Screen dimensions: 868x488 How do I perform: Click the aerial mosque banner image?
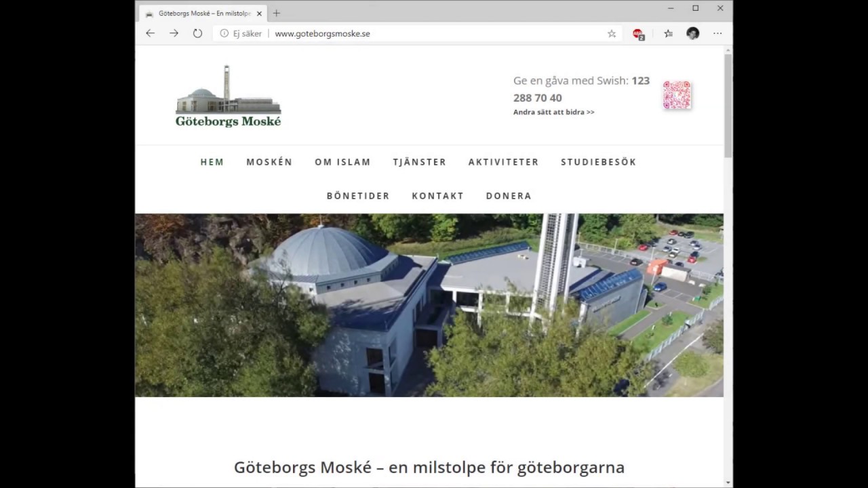(429, 305)
